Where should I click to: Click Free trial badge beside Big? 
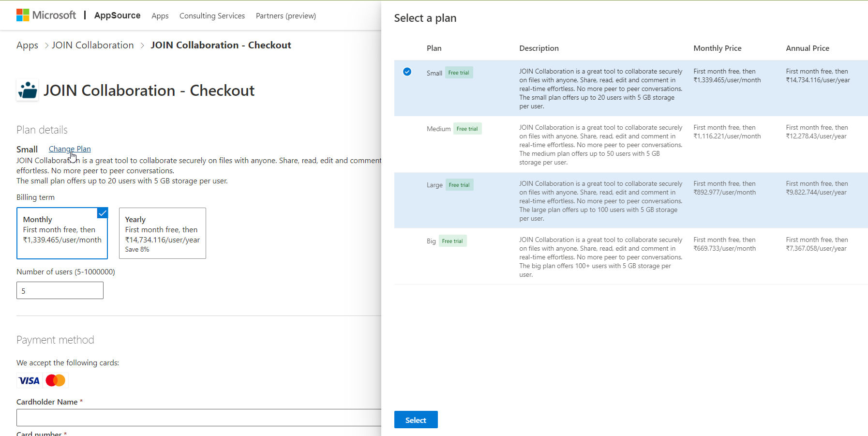(452, 241)
